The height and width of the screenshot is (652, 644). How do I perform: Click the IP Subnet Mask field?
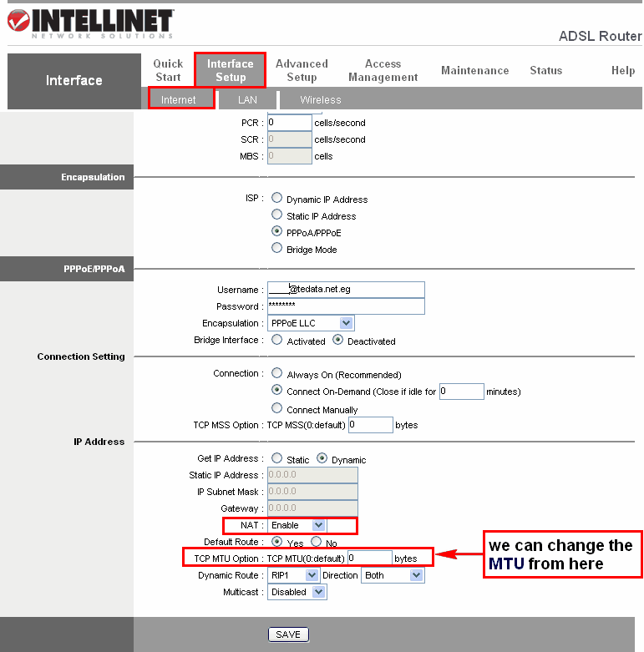click(312, 492)
